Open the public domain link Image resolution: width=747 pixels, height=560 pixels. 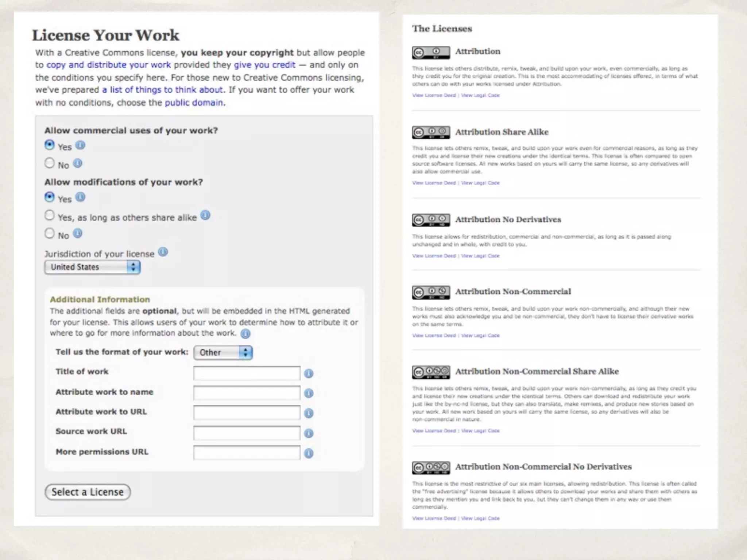coord(194,103)
